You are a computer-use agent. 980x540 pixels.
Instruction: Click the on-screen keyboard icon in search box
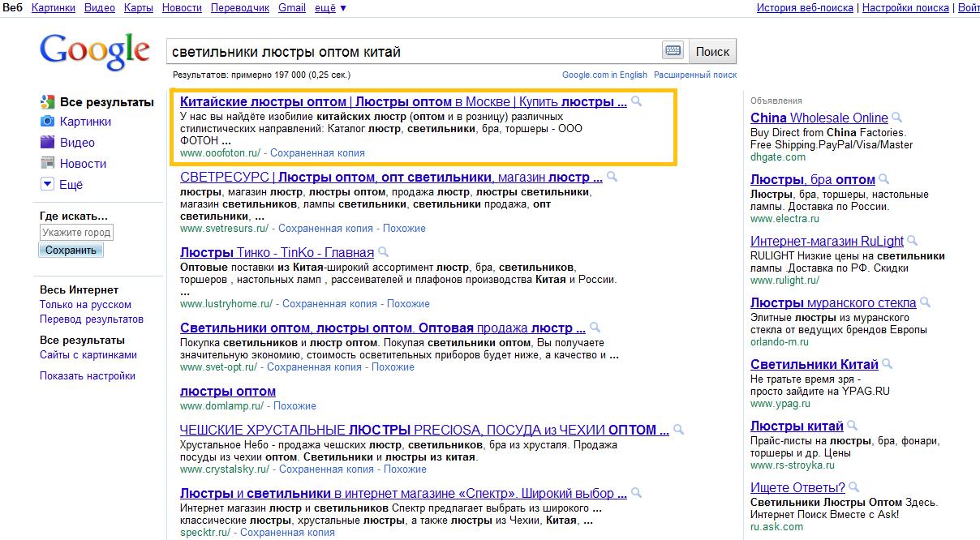tap(673, 50)
